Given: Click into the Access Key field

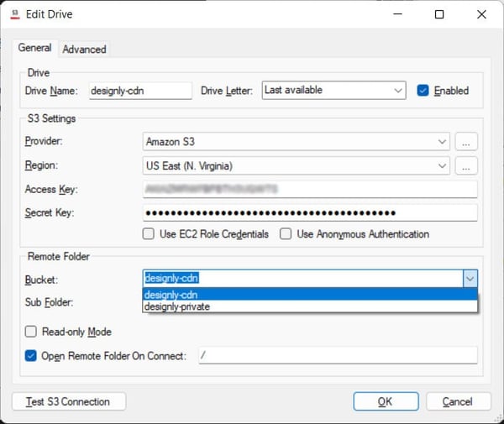Looking at the screenshot, I should 310,189.
